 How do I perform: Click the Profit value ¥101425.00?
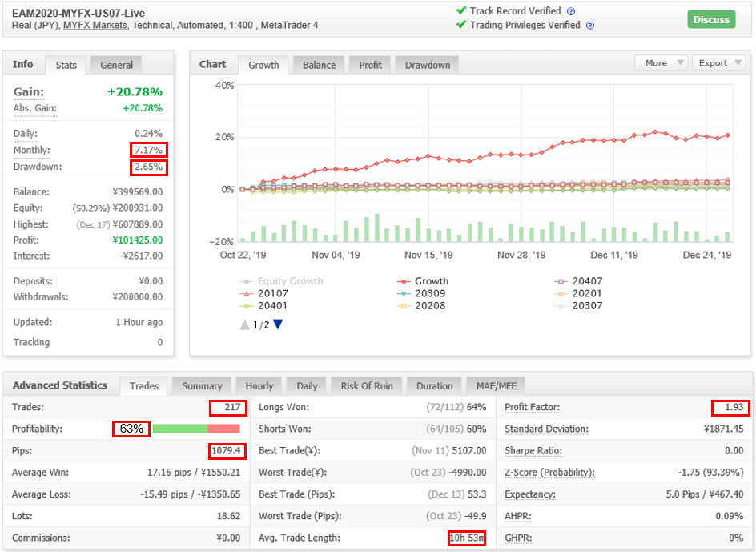pyautogui.click(x=138, y=240)
